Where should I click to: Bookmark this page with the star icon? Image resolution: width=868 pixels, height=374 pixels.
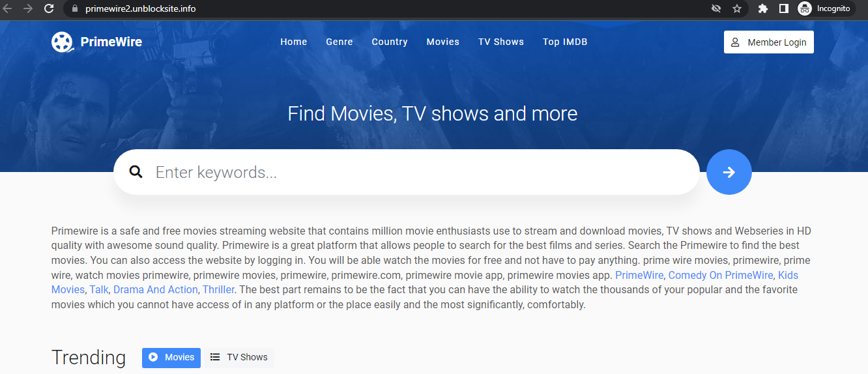(x=737, y=8)
